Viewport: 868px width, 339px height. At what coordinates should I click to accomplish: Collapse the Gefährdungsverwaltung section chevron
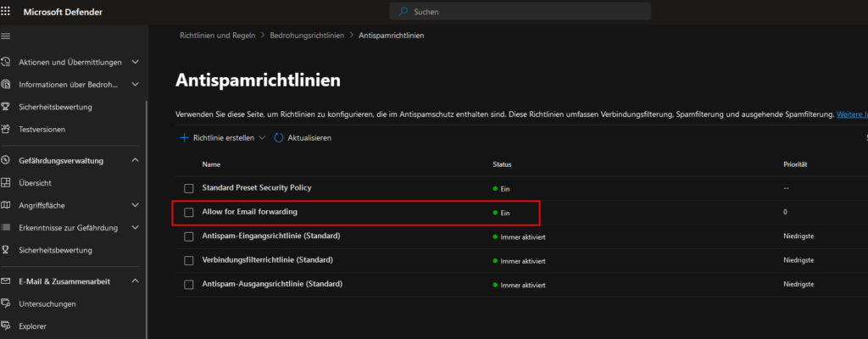pyautogui.click(x=136, y=161)
